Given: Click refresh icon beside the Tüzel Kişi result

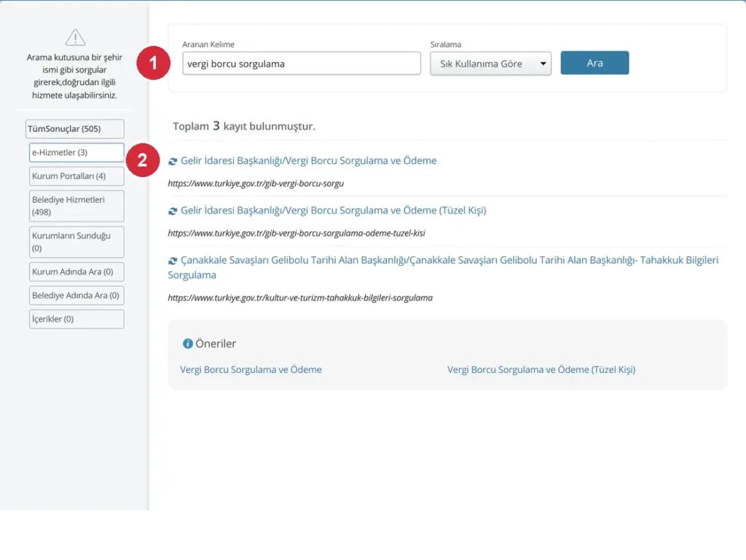Looking at the screenshot, I should click(173, 211).
